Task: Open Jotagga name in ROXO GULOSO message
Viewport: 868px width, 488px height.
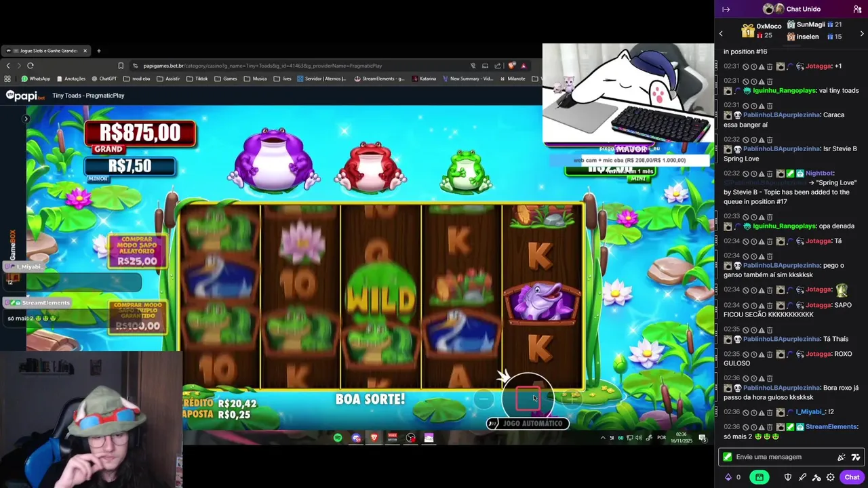Action: [818, 354]
